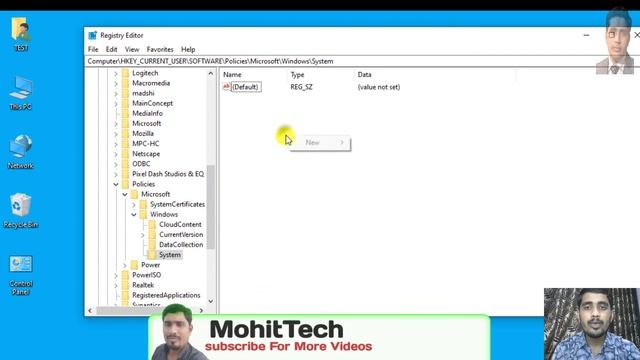Click the MediaInfo folder icon

(x=125, y=113)
